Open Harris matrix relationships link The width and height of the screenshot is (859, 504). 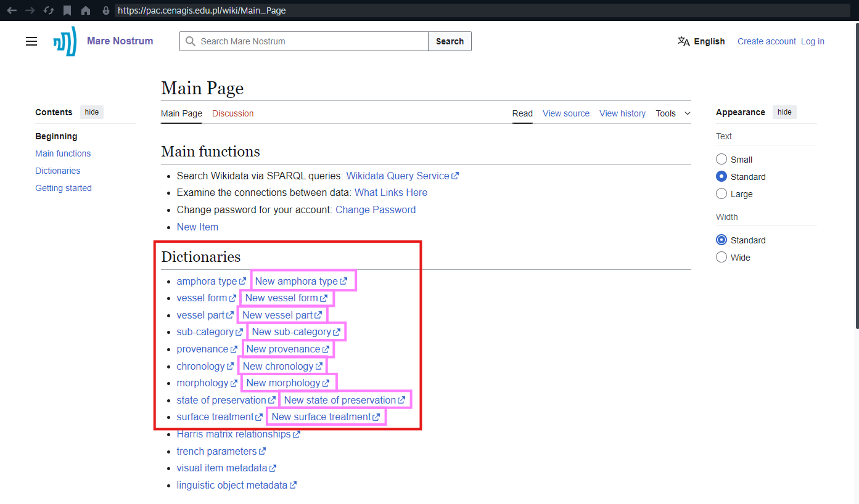(x=238, y=434)
